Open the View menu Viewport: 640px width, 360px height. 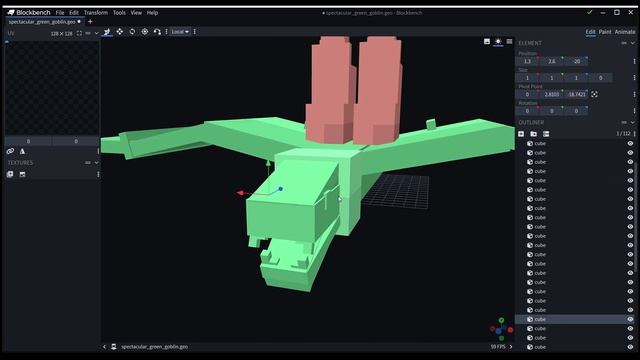pyautogui.click(x=136, y=13)
